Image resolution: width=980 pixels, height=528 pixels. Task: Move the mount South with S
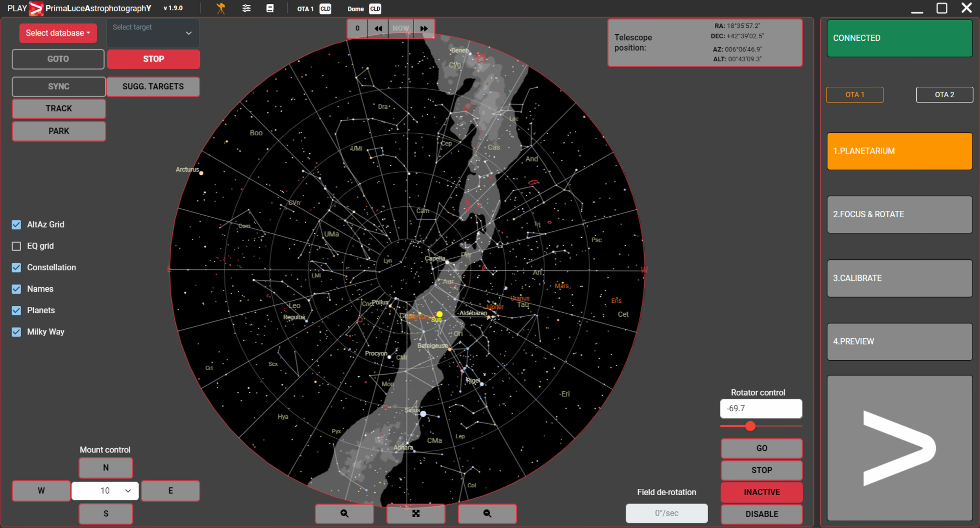(106, 514)
